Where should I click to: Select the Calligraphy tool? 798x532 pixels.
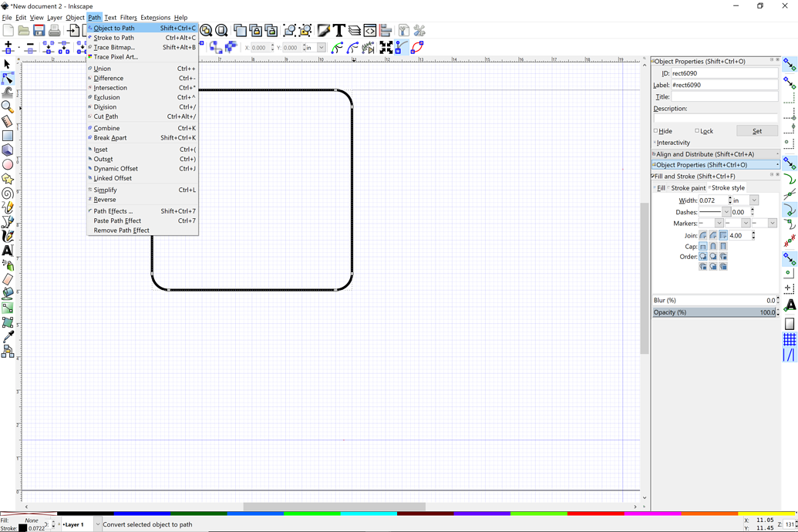point(7,236)
